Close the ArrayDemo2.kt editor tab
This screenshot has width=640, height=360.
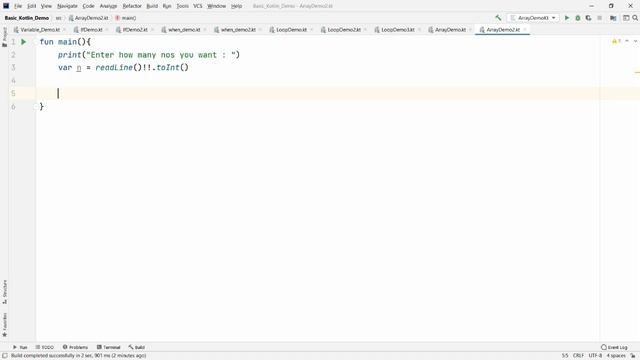[x=525, y=30]
